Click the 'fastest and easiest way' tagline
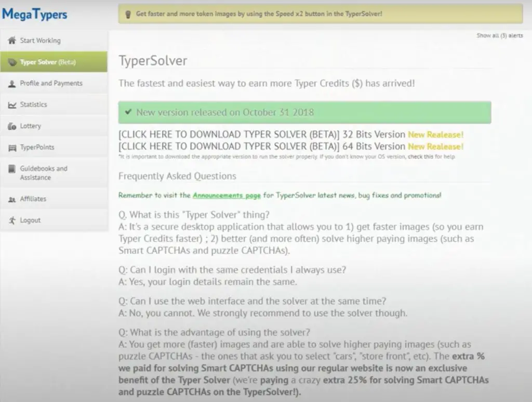This screenshot has height=402, width=532. point(267,83)
